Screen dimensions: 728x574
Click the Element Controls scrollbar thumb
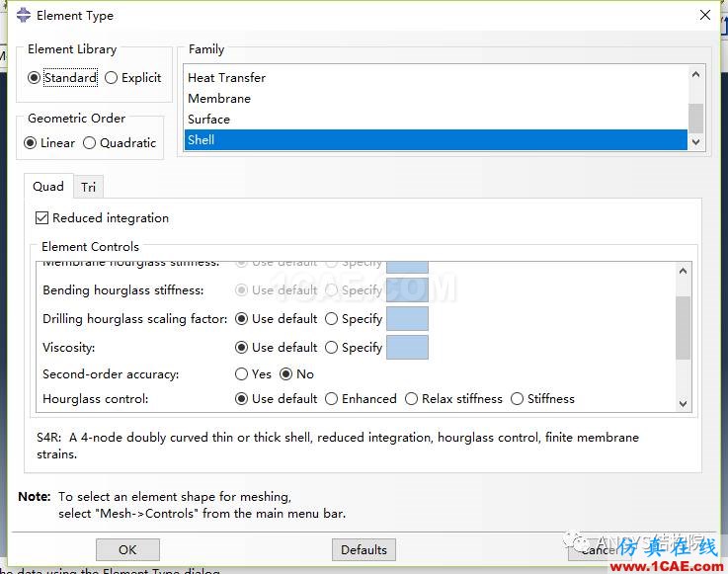coord(683,328)
